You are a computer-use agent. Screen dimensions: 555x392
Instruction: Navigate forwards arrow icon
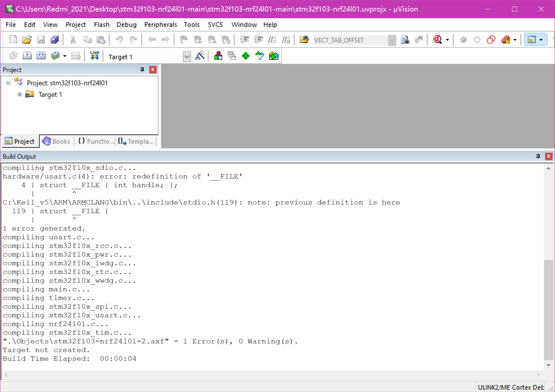coord(166,40)
